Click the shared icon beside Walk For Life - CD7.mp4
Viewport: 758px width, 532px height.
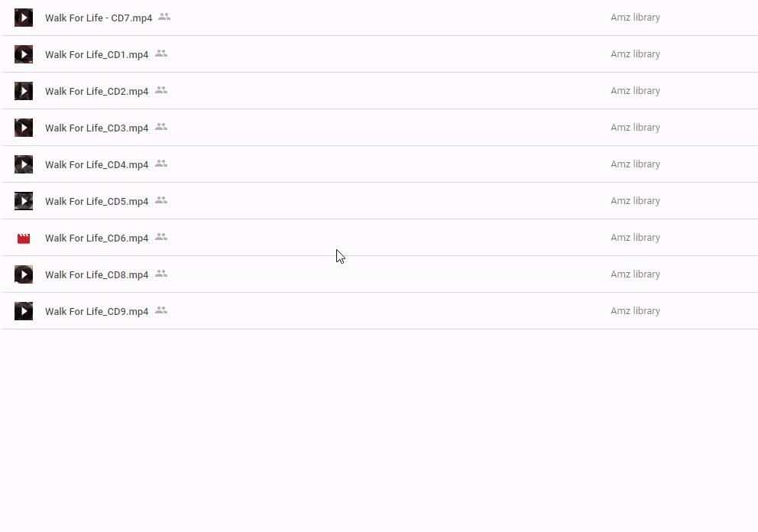click(164, 17)
